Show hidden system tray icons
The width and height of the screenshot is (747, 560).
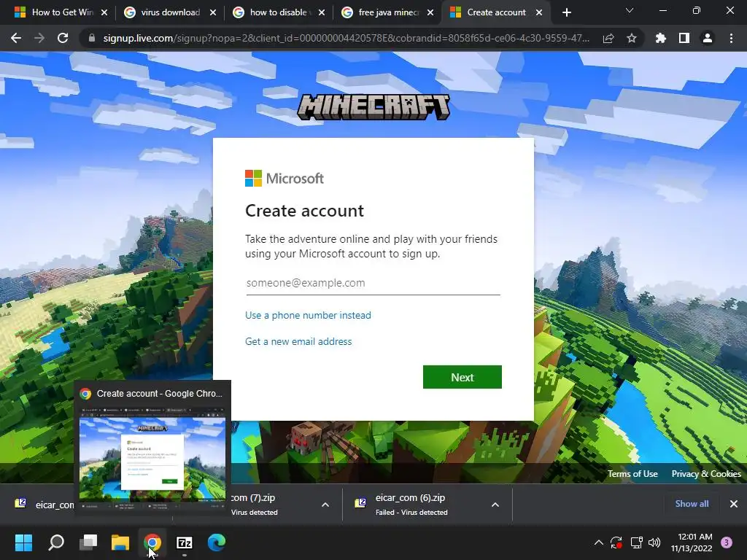tap(599, 542)
